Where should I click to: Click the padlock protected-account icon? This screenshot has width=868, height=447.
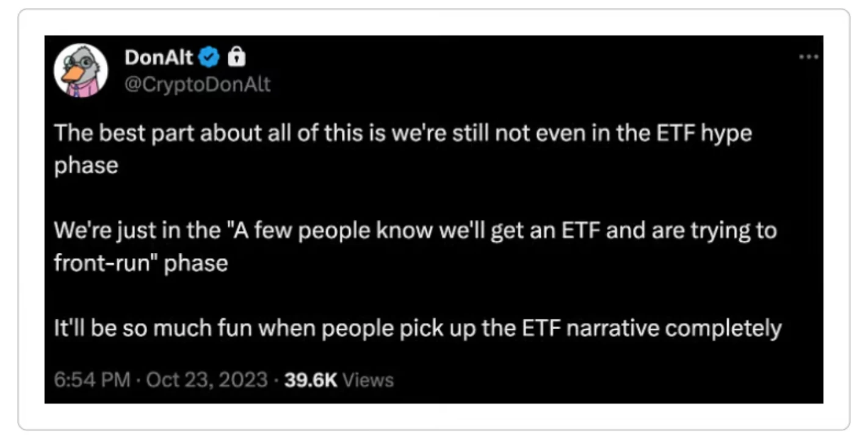point(236,58)
